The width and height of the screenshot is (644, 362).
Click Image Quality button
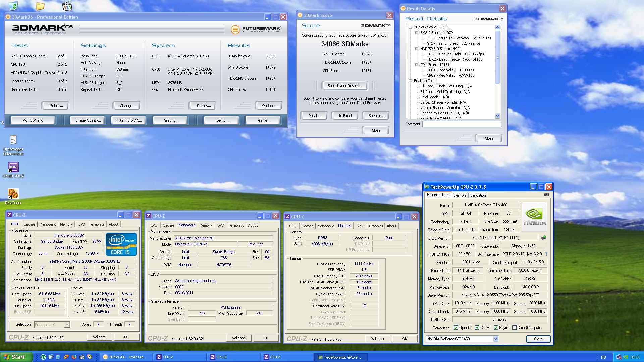88,120
